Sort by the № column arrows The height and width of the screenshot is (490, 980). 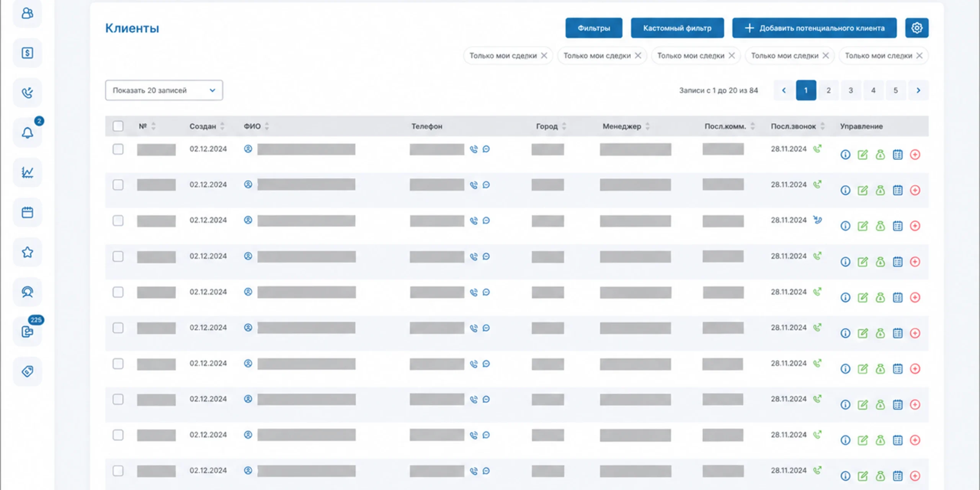click(154, 126)
